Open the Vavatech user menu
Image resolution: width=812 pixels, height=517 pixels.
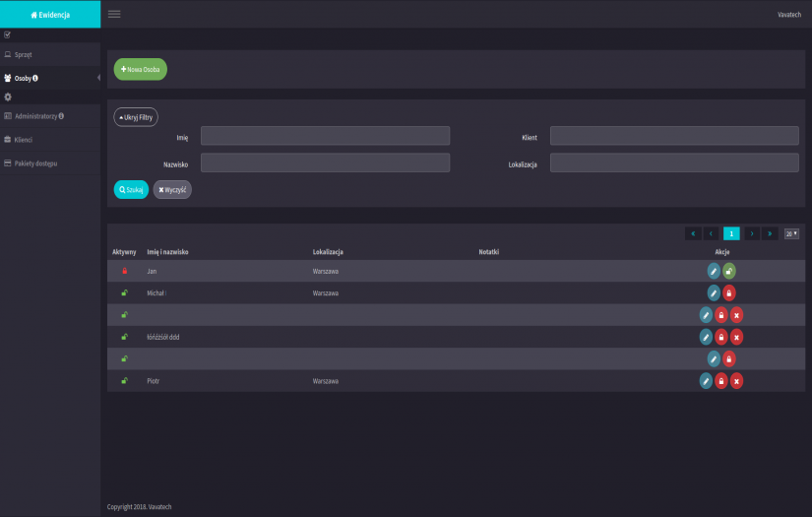point(789,15)
